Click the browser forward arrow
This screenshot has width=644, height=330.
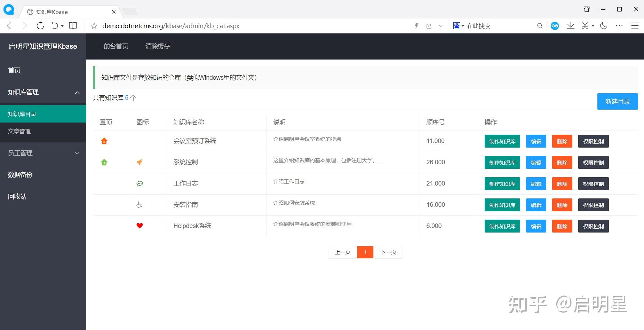click(x=25, y=26)
